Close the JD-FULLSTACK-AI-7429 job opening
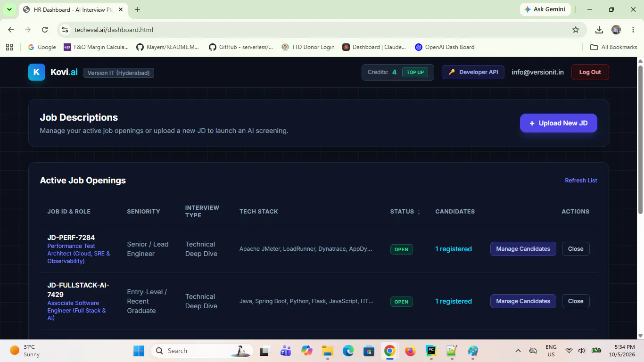This screenshot has width=644, height=362. pyautogui.click(x=576, y=301)
